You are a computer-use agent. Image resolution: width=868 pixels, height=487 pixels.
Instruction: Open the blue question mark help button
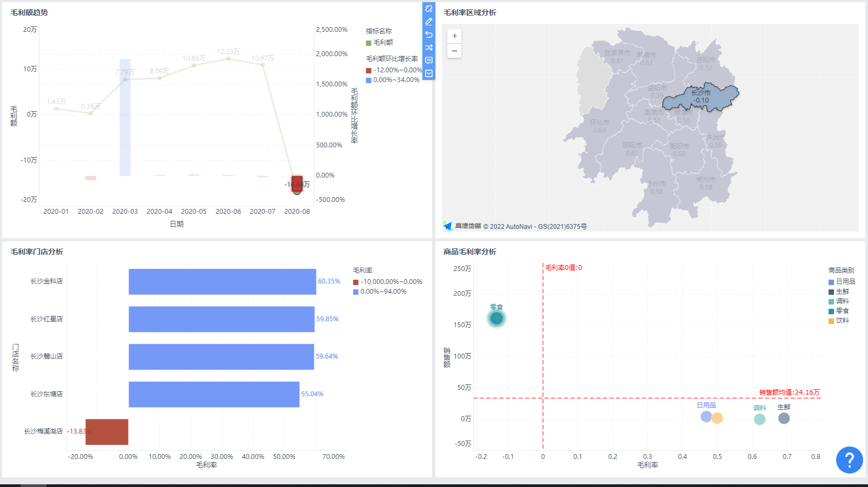(x=849, y=460)
